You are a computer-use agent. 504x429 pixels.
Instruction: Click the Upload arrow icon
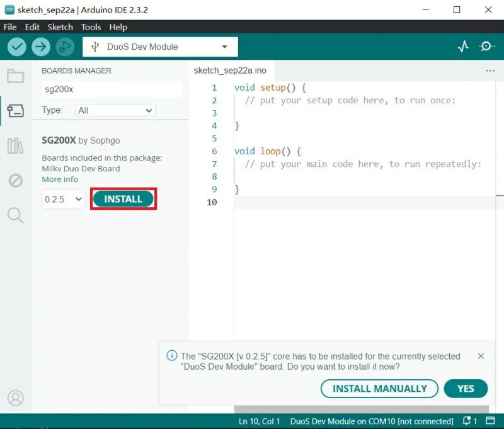pos(40,47)
